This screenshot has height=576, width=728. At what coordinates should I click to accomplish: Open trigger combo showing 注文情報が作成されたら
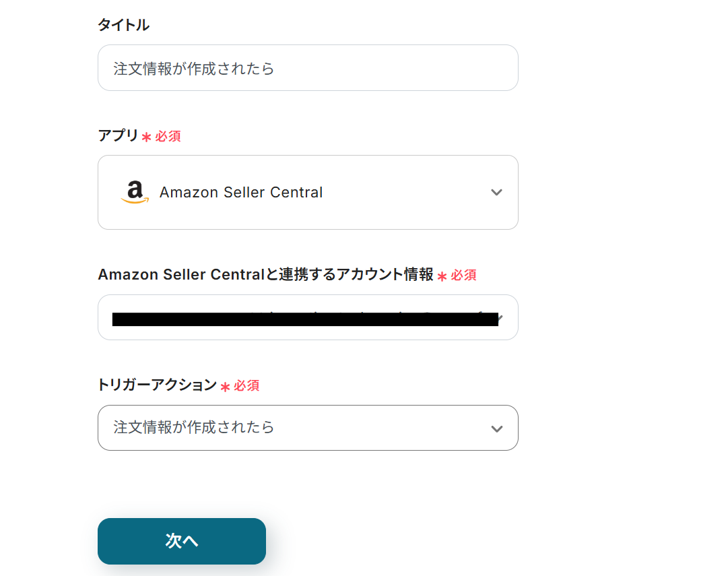coord(308,428)
